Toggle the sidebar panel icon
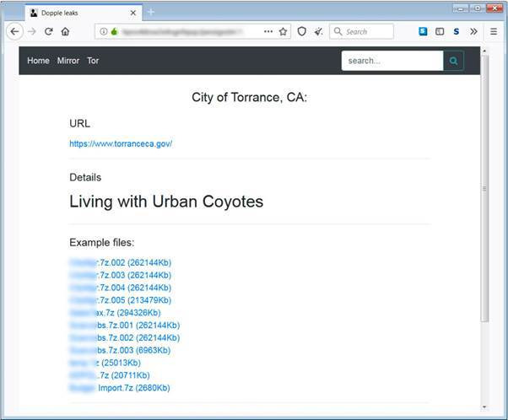Image resolution: width=508 pixels, height=420 pixels. coord(440,31)
